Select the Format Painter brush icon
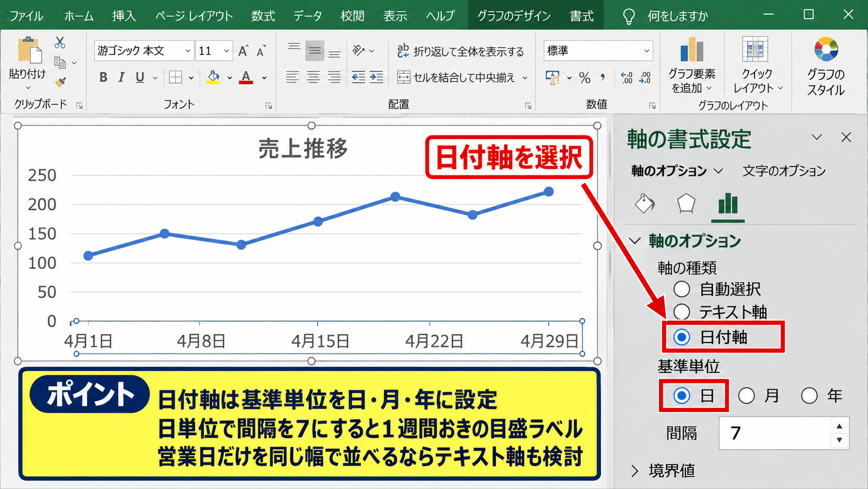The width and height of the screenshot is (868, 489). (x=60, y=82)
